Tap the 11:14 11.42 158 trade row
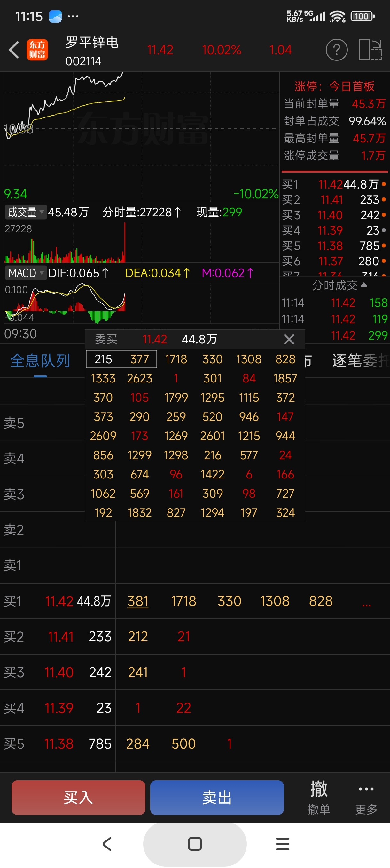The image size is (390, 868). pyautogui.click(x=334, y=302)
